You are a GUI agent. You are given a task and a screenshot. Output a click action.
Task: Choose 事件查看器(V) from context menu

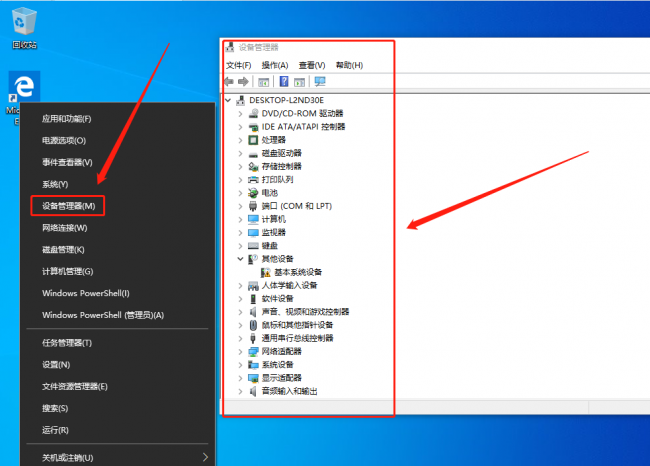(67, 163)
